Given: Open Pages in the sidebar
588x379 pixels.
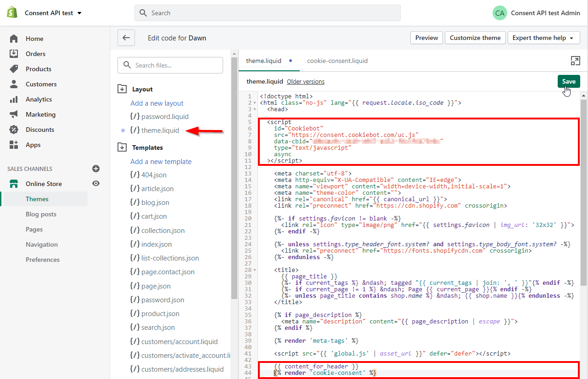Looking at the screenshot, I should coord(34,229).
